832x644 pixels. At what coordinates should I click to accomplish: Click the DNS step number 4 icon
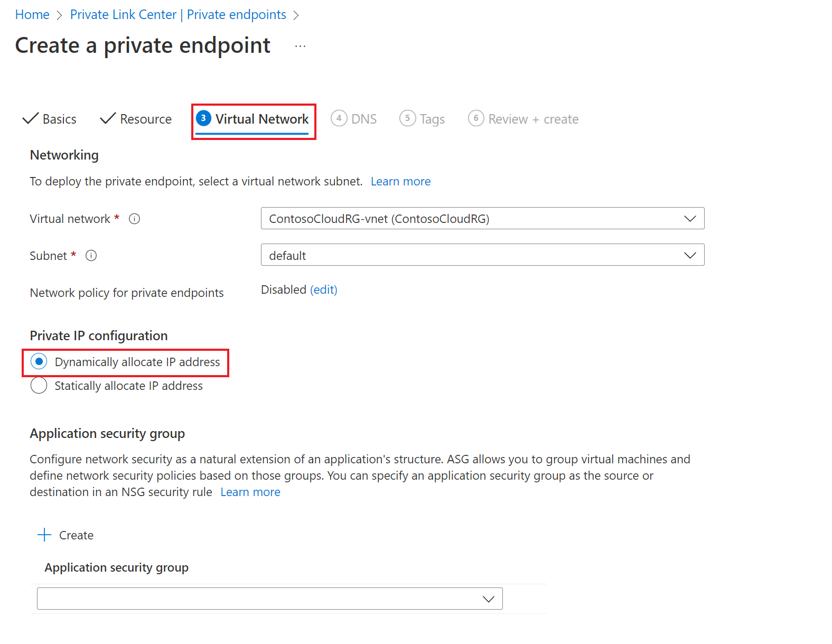339,118
